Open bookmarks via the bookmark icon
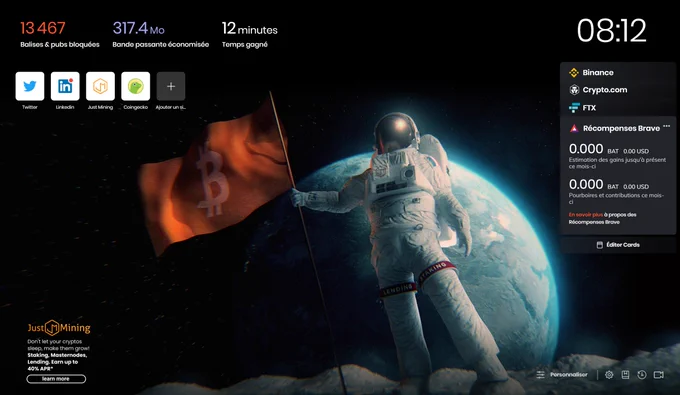Screen dimensions: 680x395 coord(625,375)
